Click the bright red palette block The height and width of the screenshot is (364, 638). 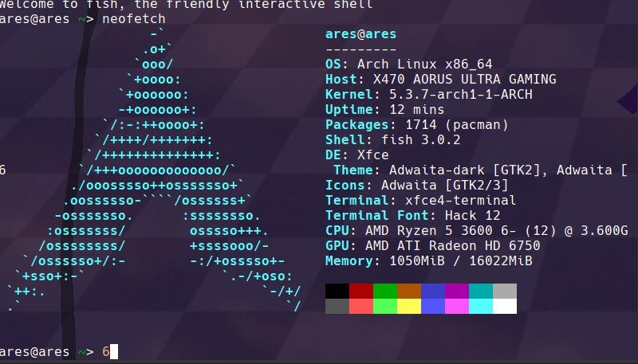coord(361,307)
